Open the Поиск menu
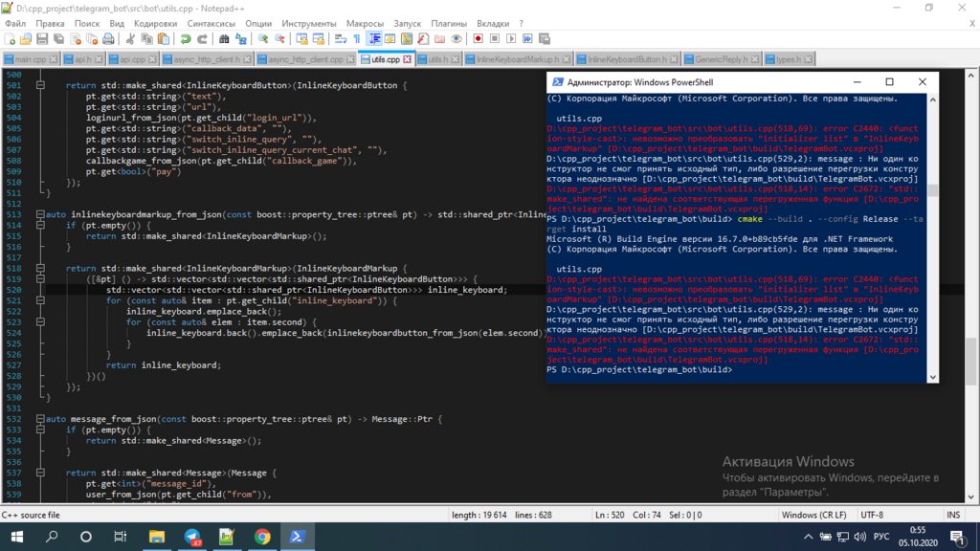The image size is (980, 551). click(x=87, y=23)
